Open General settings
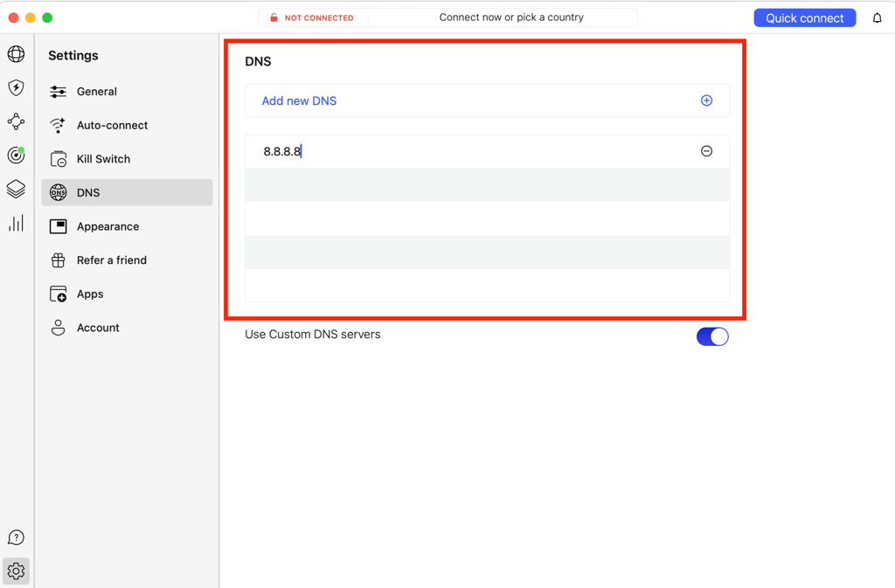Viewport: 895px width, 588px height. point(127,92)
